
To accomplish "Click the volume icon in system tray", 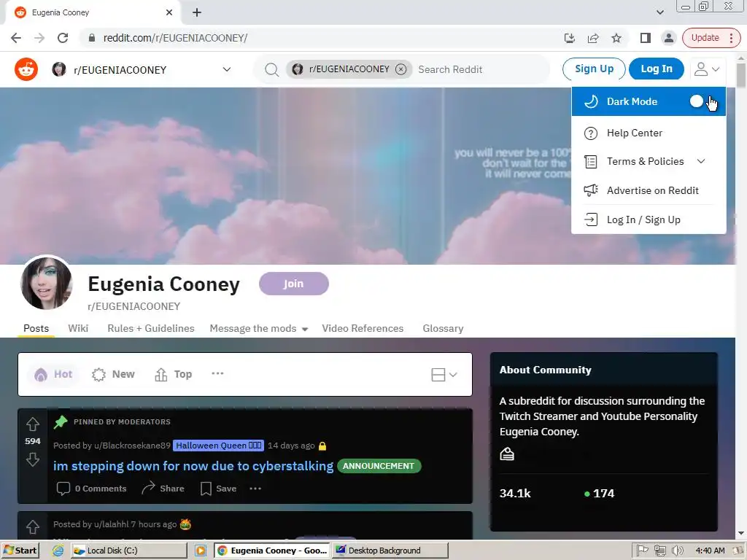I will [677, 551].
